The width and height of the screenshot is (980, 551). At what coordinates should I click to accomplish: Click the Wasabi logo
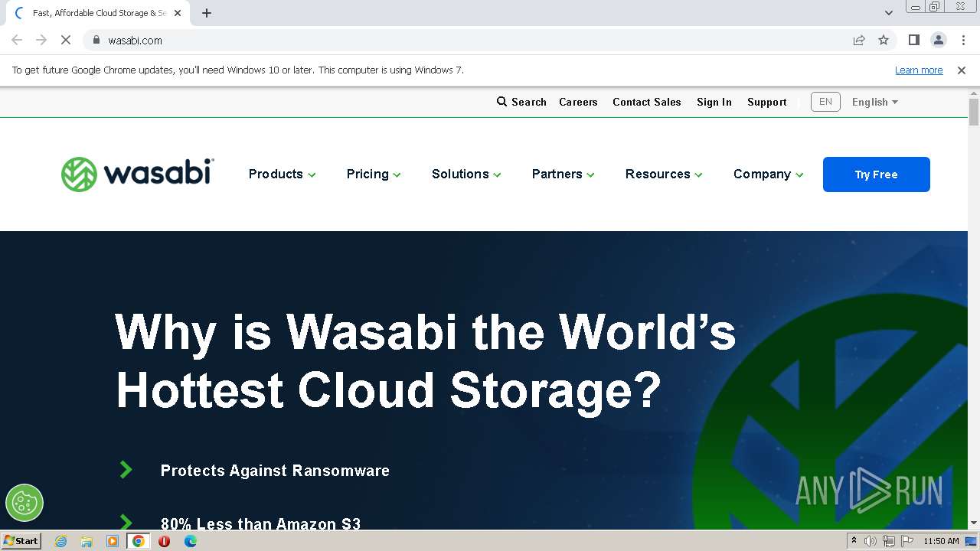(138, 174)
